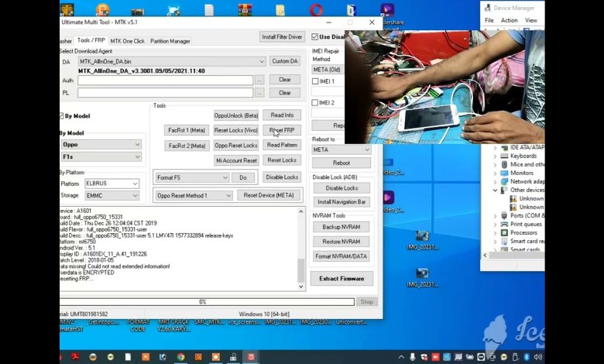This screenshot has width=604, height=364.
Task: Open Device Manager Action menu
Action: coord(509,20)
